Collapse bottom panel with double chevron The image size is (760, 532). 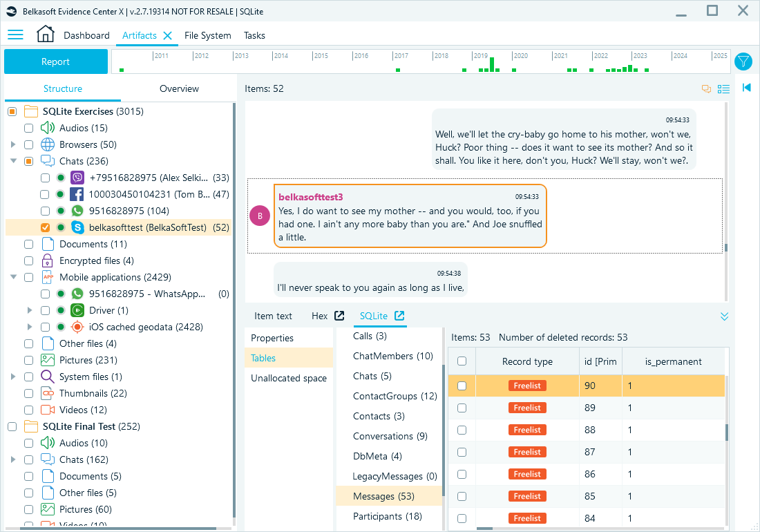click(724, 316)
